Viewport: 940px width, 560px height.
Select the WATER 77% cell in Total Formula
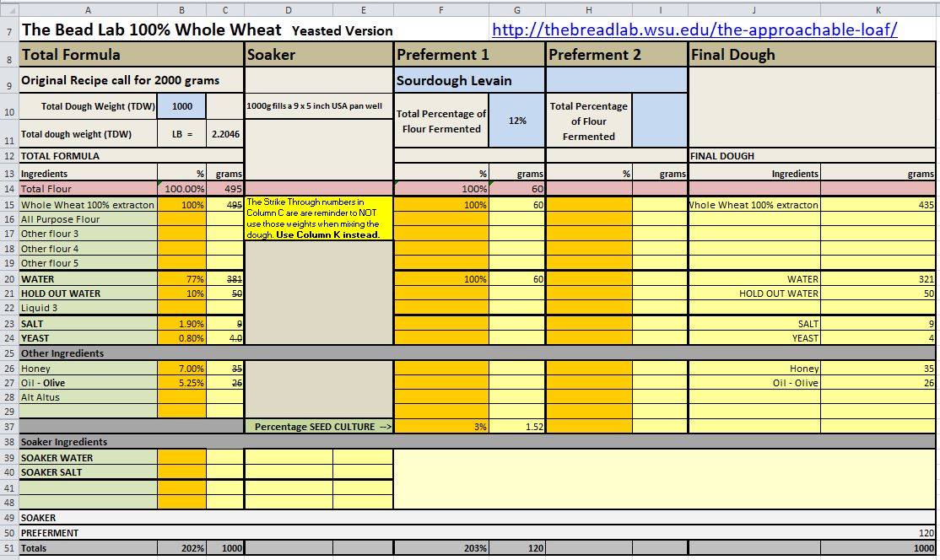181,279
